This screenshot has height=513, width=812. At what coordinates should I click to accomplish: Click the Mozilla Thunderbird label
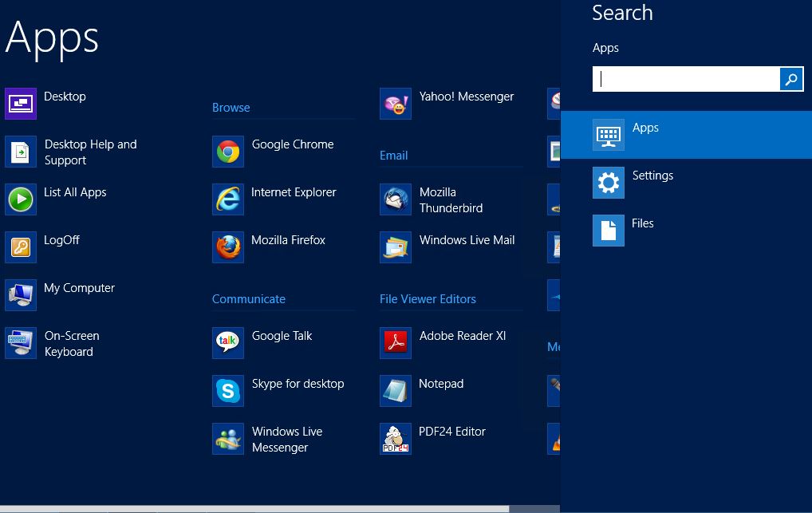point(451,200)
